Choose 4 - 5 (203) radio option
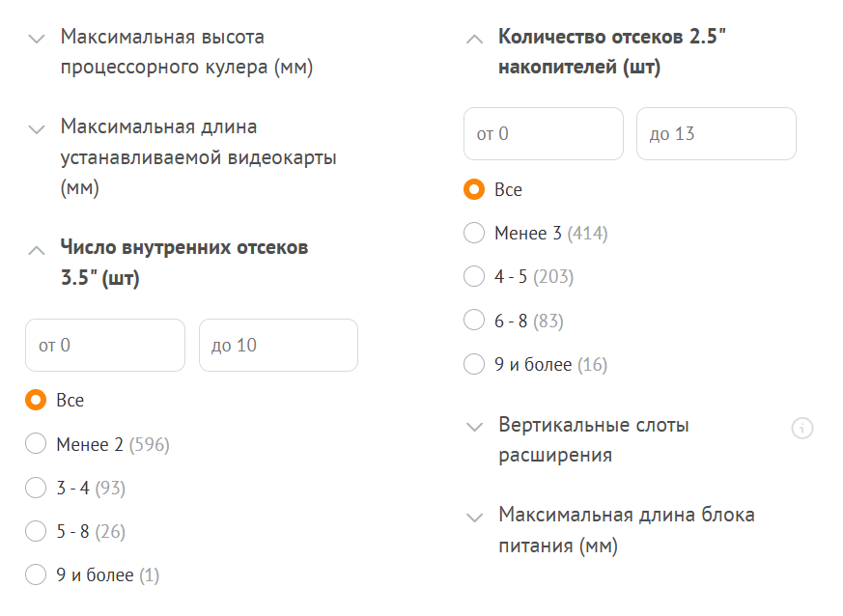Viewport: 843px width, 616px height. [474, 277]
